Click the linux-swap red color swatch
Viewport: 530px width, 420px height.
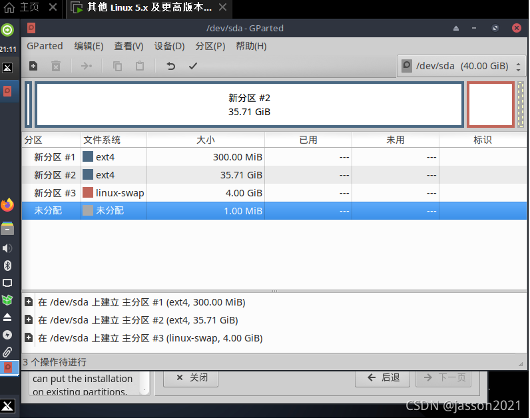pyautogui.click(x=88, y=192)
